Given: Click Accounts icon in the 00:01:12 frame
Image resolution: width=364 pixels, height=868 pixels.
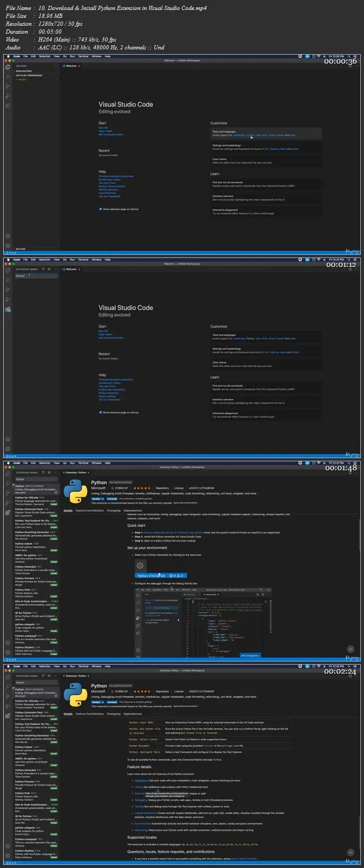Looking at the screenshot, I should point(7,439).
